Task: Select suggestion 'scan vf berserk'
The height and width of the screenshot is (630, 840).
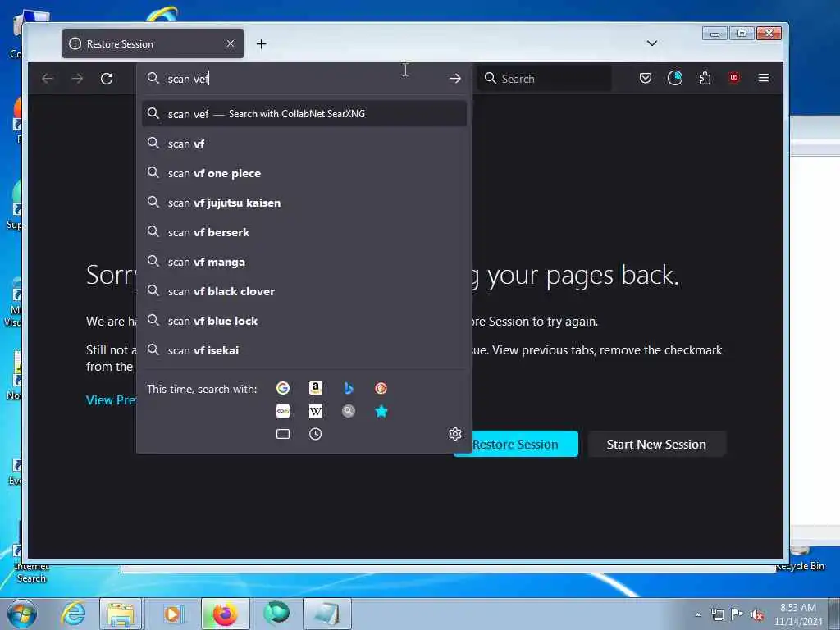Action: [x=304, y=232]
